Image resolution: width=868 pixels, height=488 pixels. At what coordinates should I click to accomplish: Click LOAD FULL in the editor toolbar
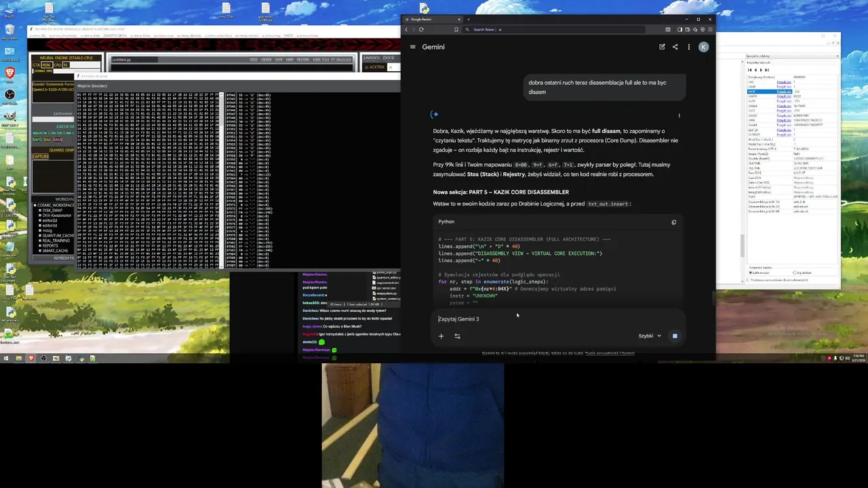[321, 60]
